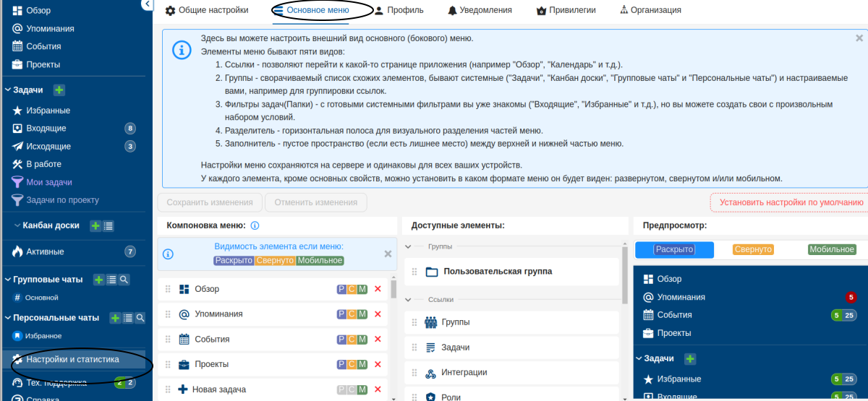Click the Интеграции webhook icon
This screenshot has width=868, height=401.
(x=430, y=373)
